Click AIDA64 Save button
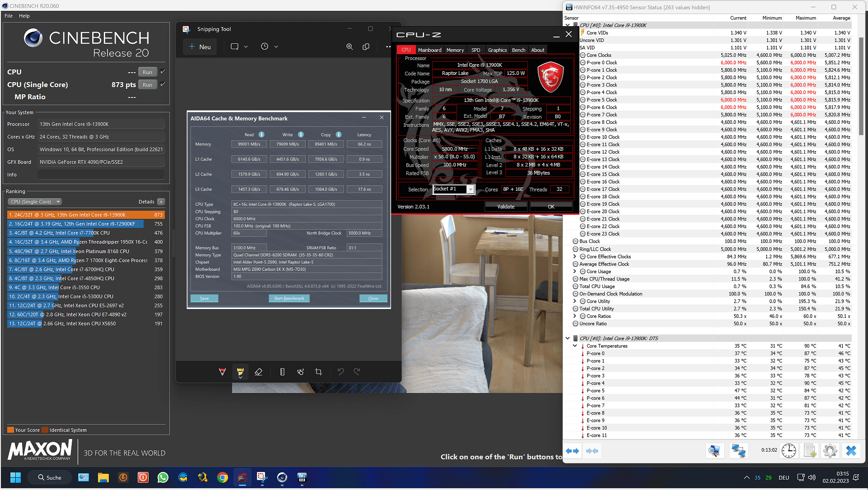This screenshot has width=868, height=490. coord(204,298)
